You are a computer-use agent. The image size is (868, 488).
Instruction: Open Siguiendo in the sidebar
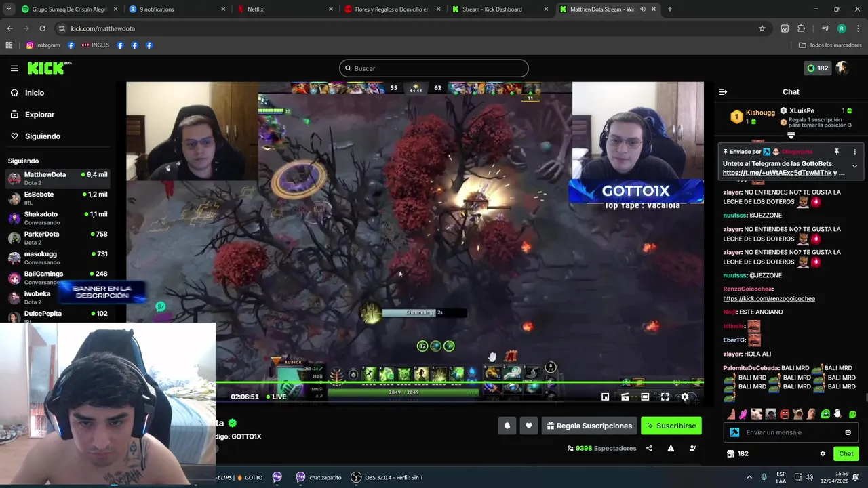[x=42, y=136]
